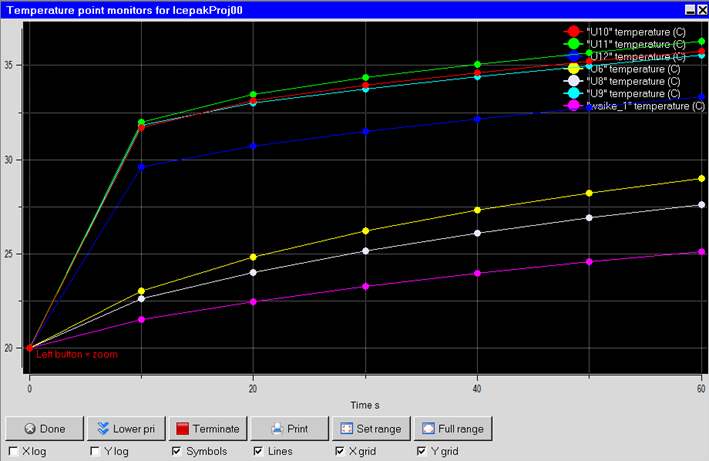Click the green U11 data point at 40 s
This screenshot has width=709, height=461.
click(477, 65)
